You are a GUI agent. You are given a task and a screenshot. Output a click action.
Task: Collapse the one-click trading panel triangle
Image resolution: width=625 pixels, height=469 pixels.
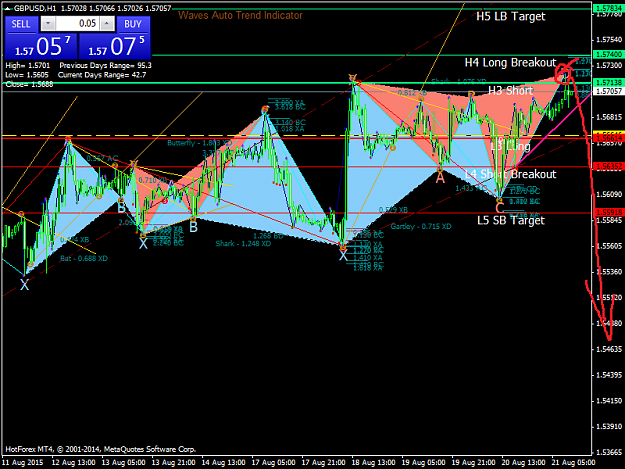tap(8, 8)
